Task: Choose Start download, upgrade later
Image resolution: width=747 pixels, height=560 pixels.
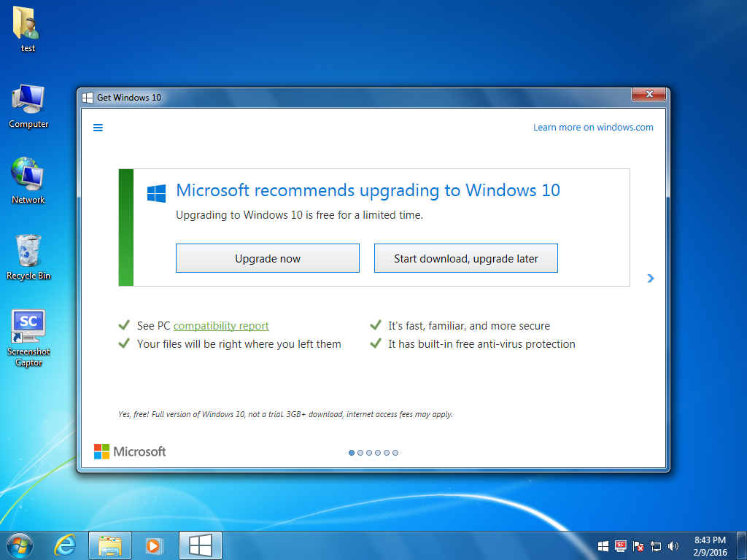Action: (x=465, y=258)
